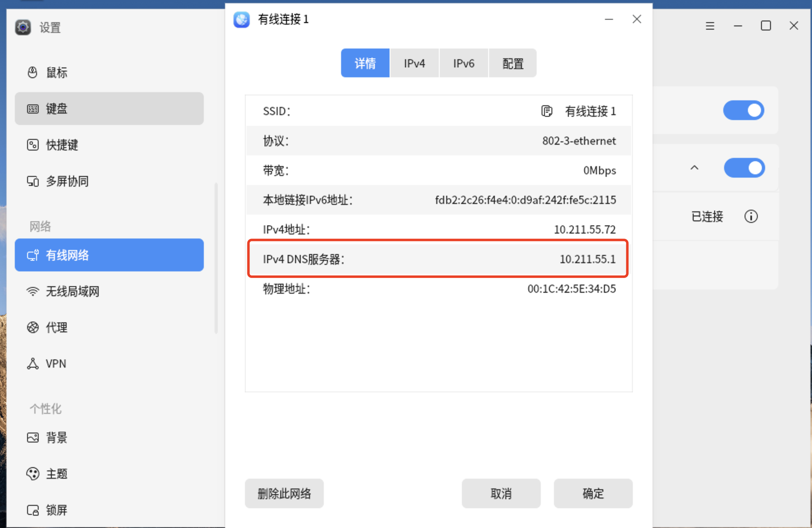
Task: Select 多屏协同 in sidebar
Action: [67, 181]
